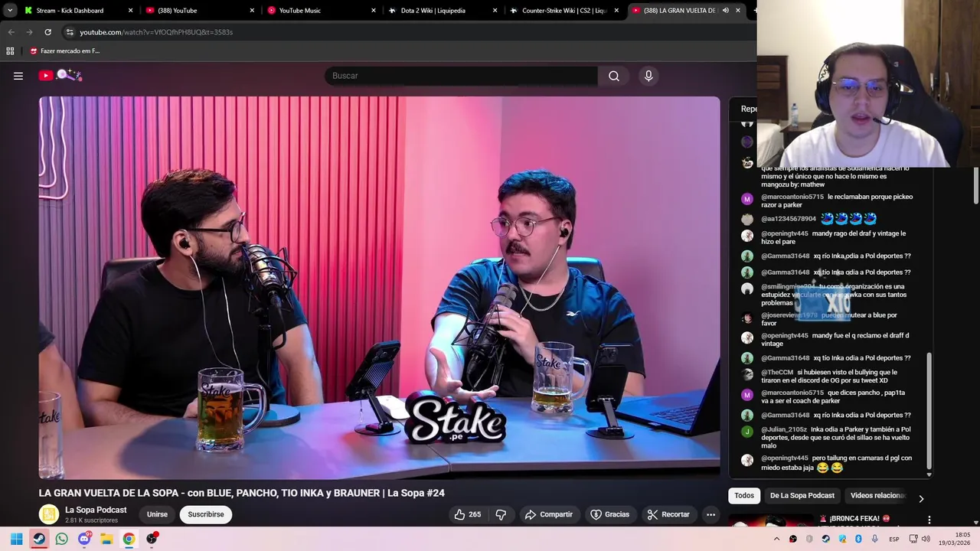The image size is (980, 551).
Task: Click the youtube.com address bar URL
Action: point(156,32)
